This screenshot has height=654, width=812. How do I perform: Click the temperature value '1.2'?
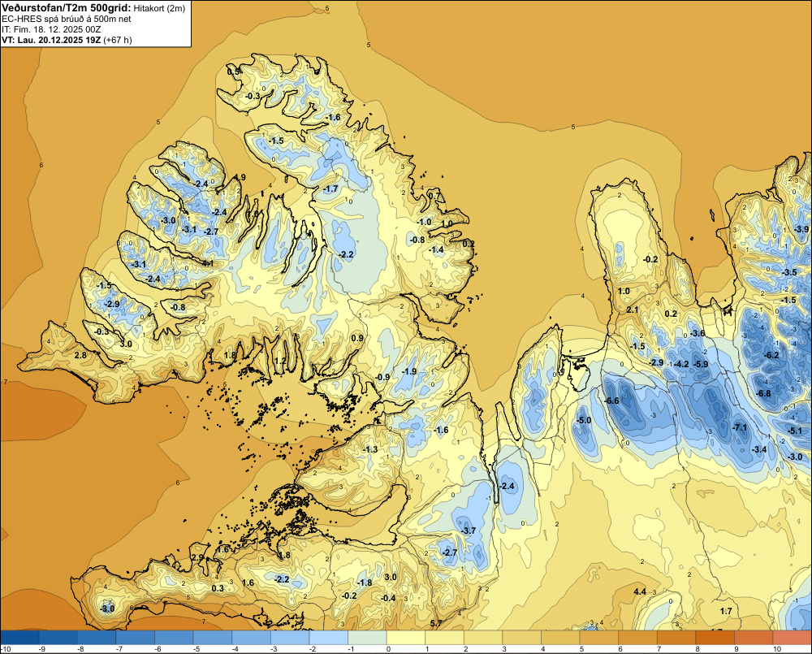280,361
